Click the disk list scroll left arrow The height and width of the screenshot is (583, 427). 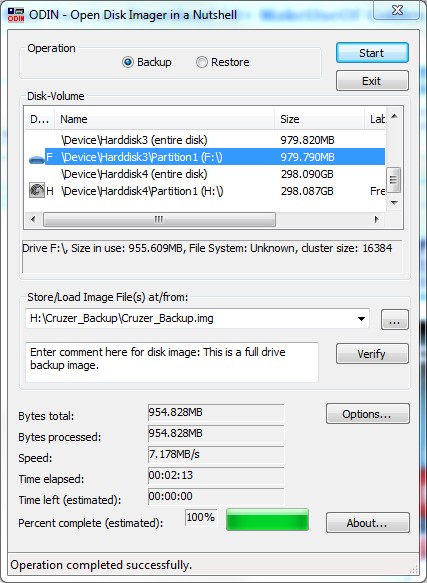pyautogui.click(x=33, y=219)
